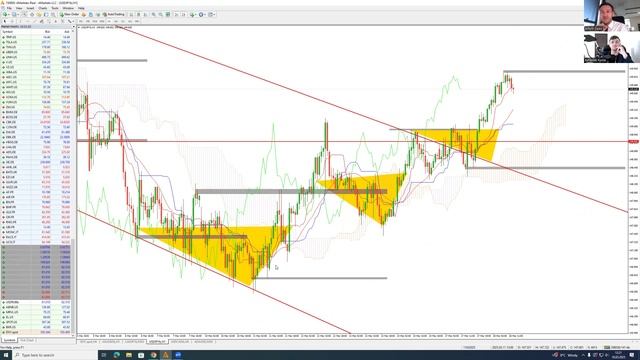Open the Templates dropdown

coord(212,14)
